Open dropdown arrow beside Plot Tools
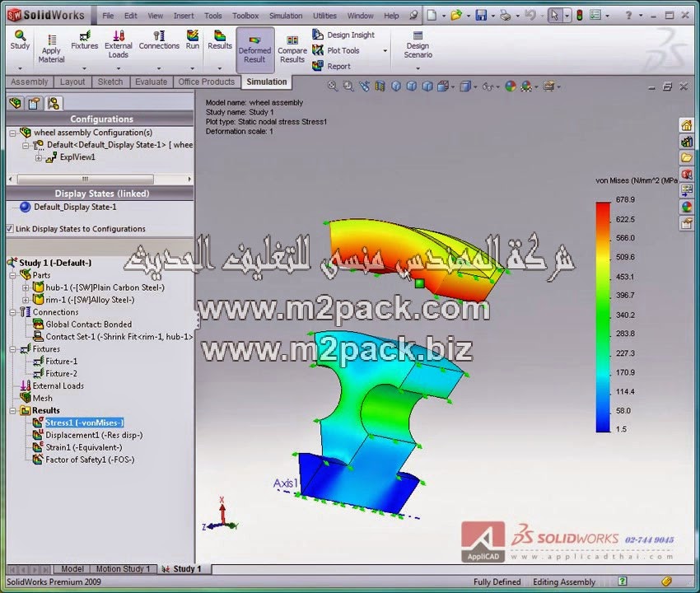700x593 pixels. click(x=385, y=51)
